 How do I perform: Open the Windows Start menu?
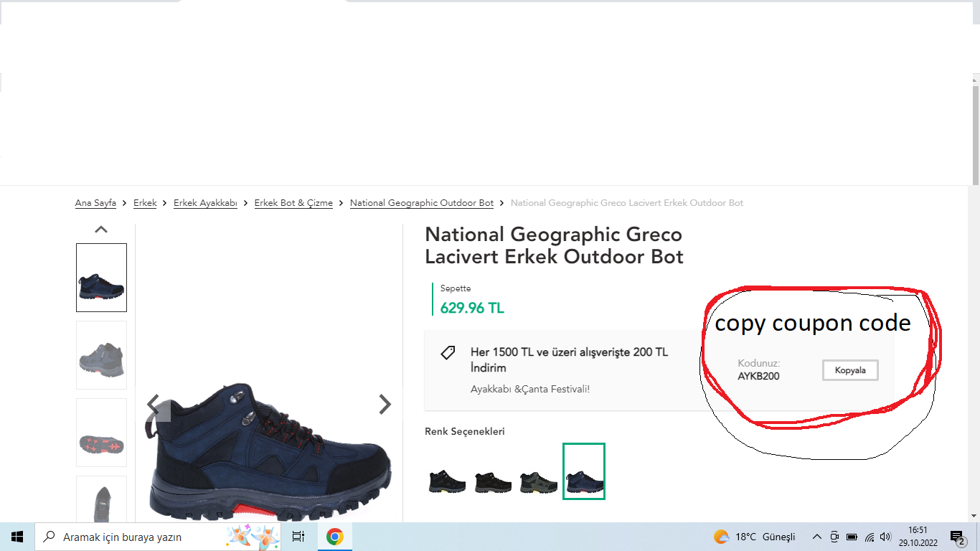coord(17,537)
